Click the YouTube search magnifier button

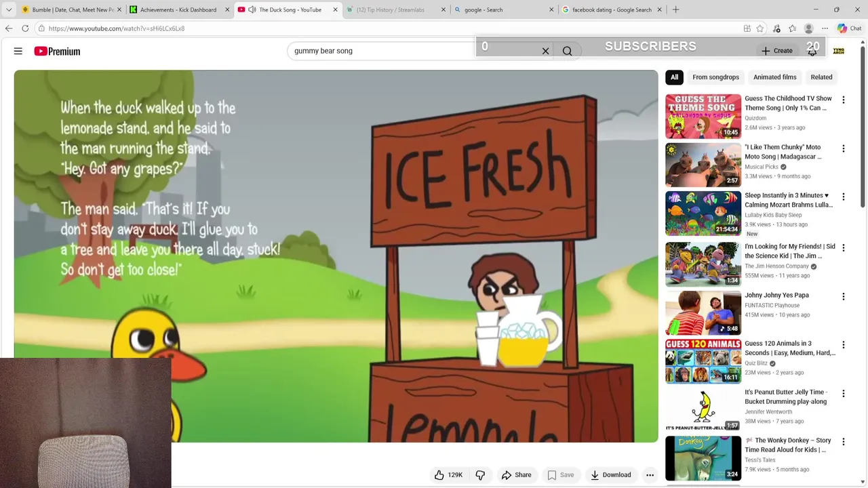click(x=567, y=51)
